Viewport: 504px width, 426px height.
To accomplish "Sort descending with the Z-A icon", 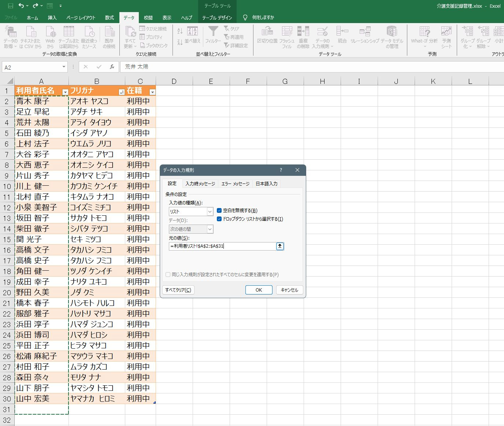I will point(180,42).
